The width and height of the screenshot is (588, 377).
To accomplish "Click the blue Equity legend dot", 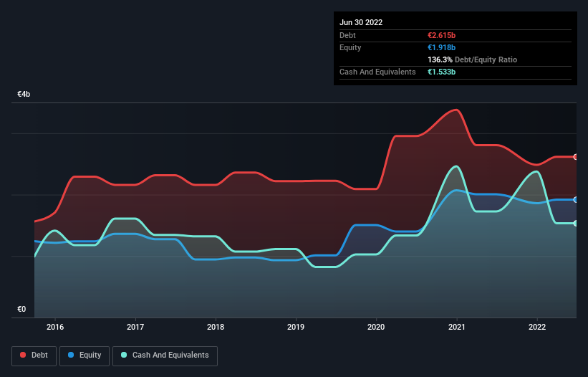I will (71, 355).
